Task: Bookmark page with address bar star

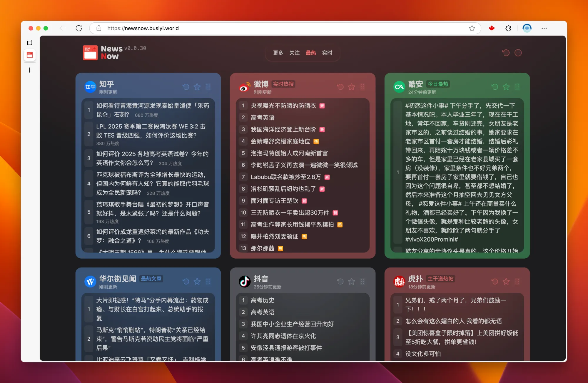Action: (x=472, y=28)
